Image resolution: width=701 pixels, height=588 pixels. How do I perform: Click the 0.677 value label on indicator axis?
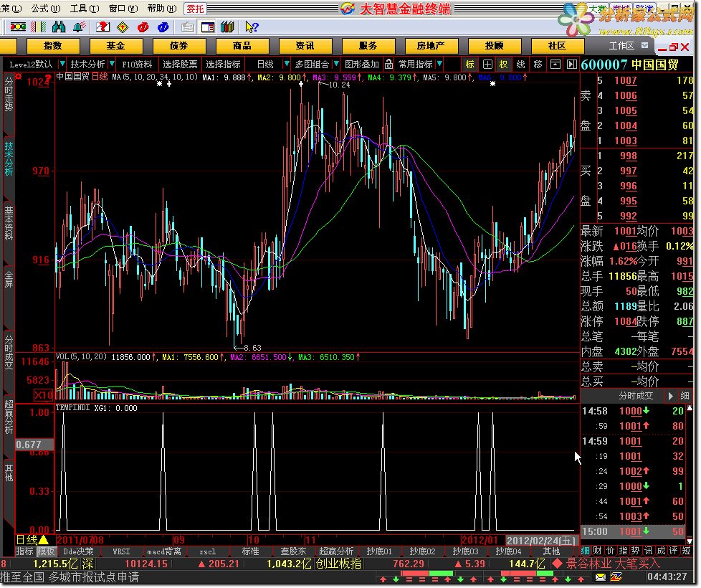pos(34,445)
